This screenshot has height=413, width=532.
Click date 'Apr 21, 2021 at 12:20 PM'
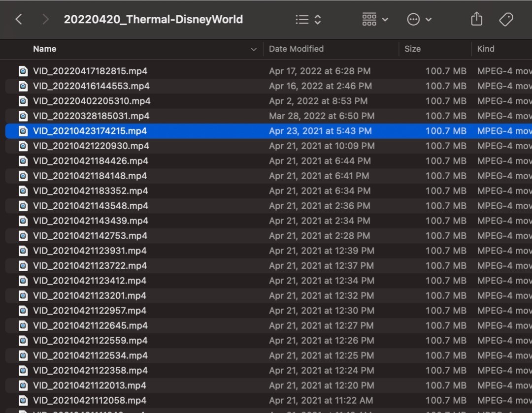point(321,385)
